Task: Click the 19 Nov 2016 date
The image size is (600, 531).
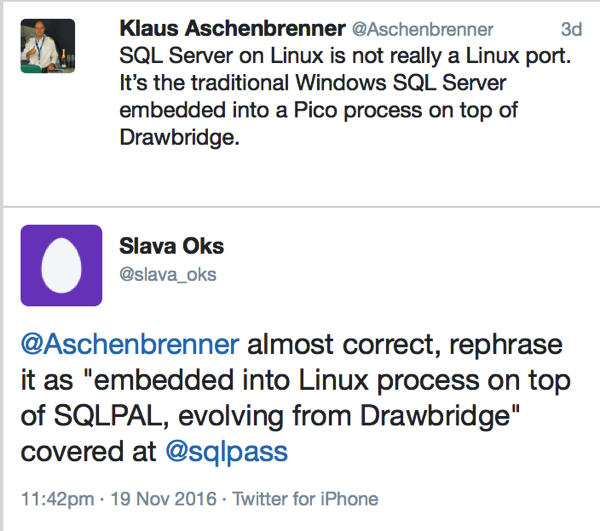Action: point(152,499)
